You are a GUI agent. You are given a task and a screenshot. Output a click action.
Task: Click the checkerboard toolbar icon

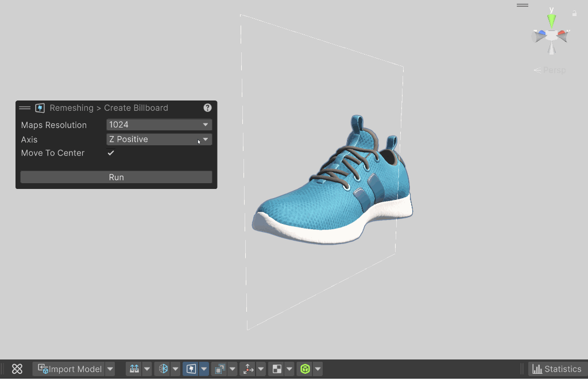(x=277, y=369)
